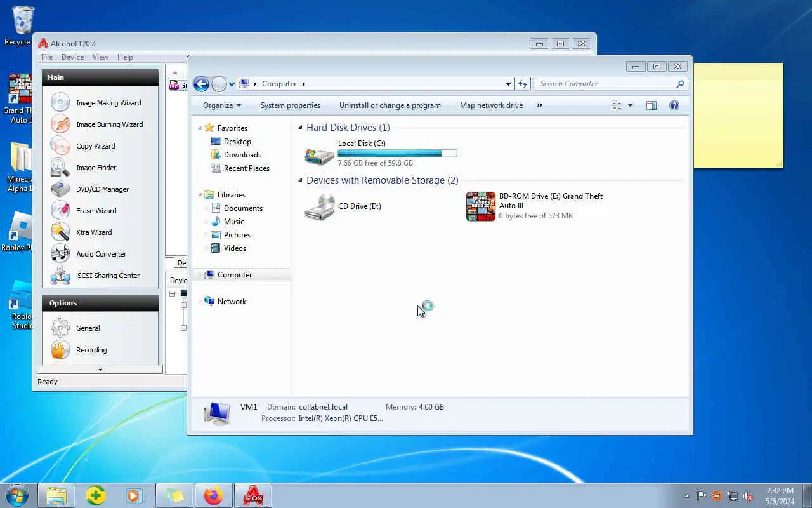This screenshot has width=812, height=508.
Task: Click System properties
Action: 290,105
